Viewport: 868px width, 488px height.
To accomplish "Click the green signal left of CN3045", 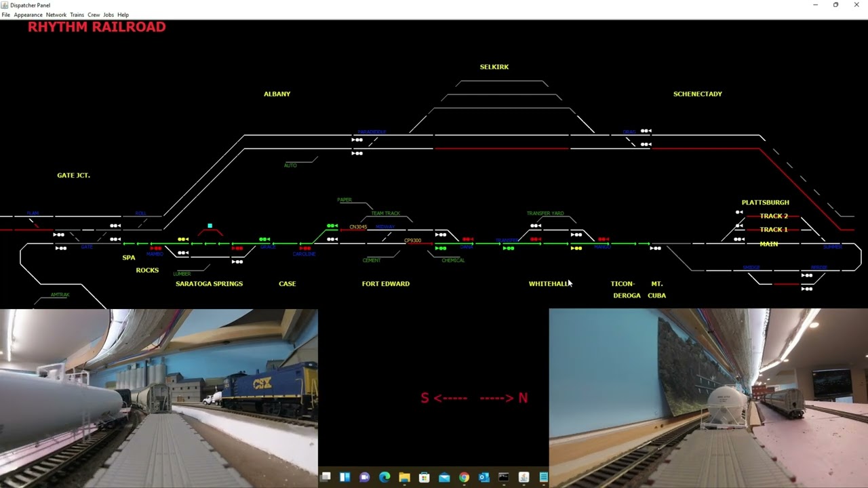I will [x=332, y=226].
